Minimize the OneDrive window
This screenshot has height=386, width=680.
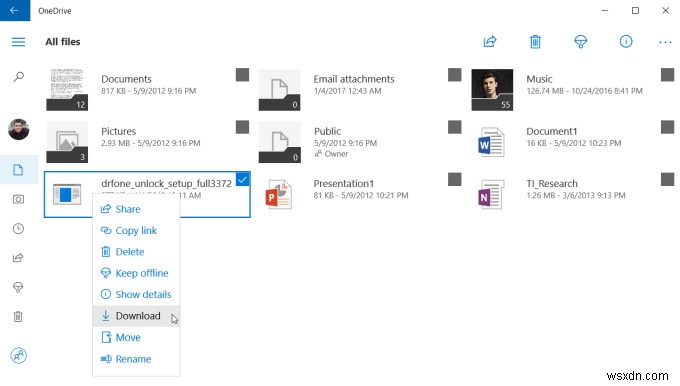click(x=605, y=10)
